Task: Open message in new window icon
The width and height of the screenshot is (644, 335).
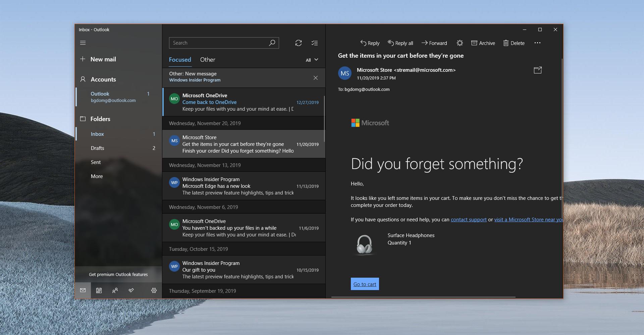Action: [x=538, y=70]
